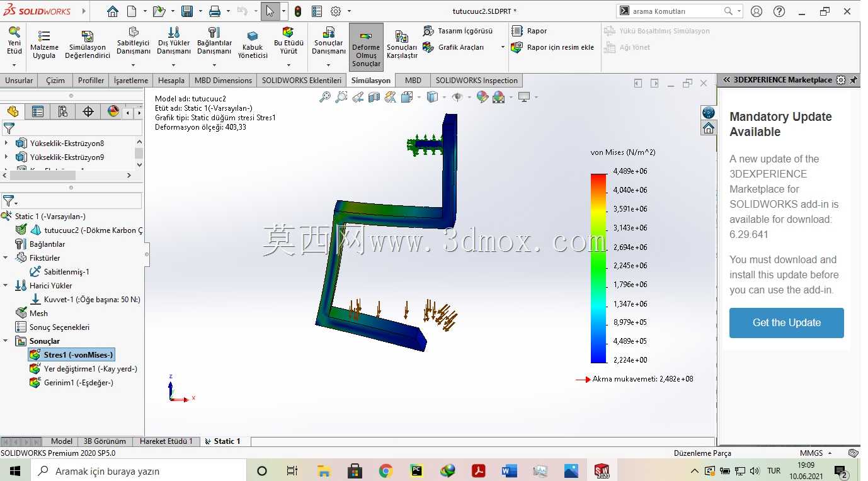The image size is (868, 481).
Task: Click Section View icon in view toolbar
Action: [374, 97]
